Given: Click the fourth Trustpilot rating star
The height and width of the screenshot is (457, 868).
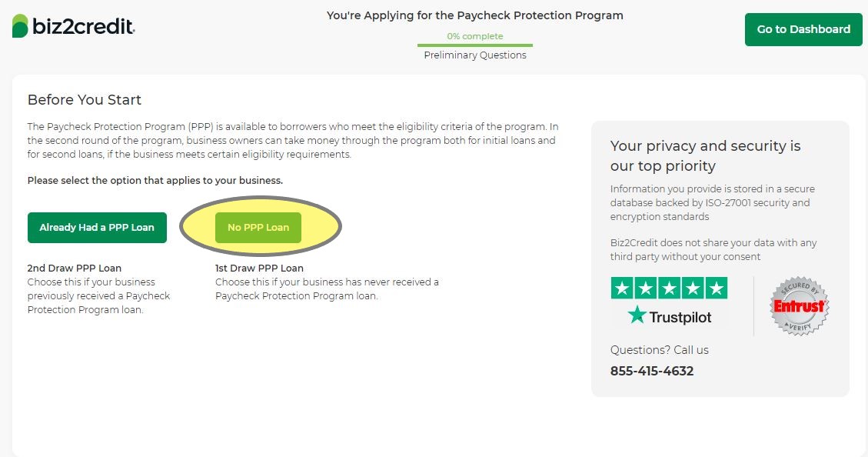Looking at the screenshot, I should point(693,289).
